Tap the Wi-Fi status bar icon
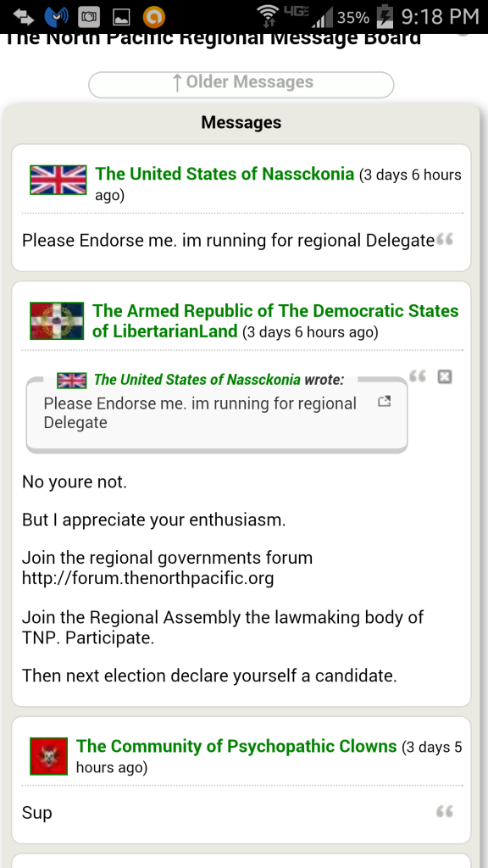This screenshot has width=488, height=868. tap(269, 17)
